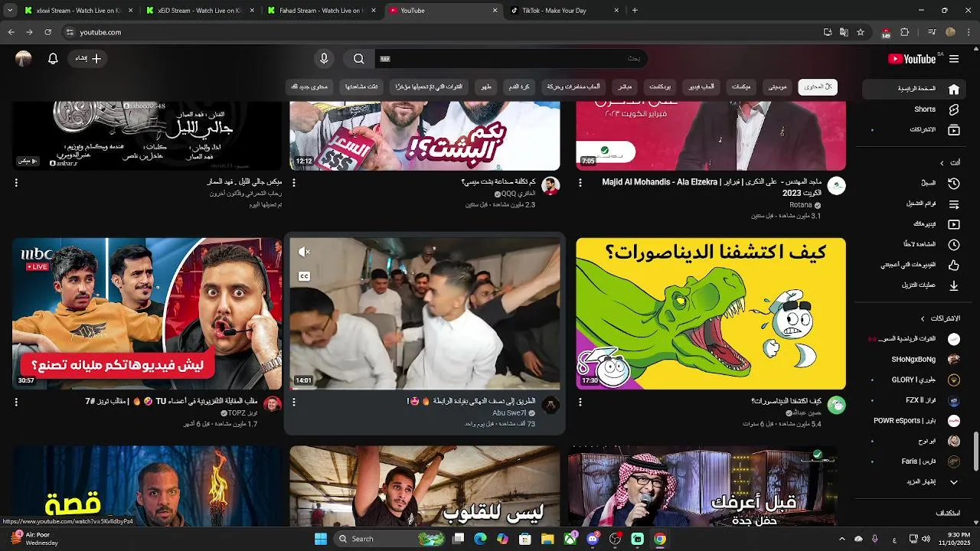This screenshot has height=551, width=980.
Task: Expand Show more (إظهار المزيد) subscriptions
Action: tap(913, 482)
